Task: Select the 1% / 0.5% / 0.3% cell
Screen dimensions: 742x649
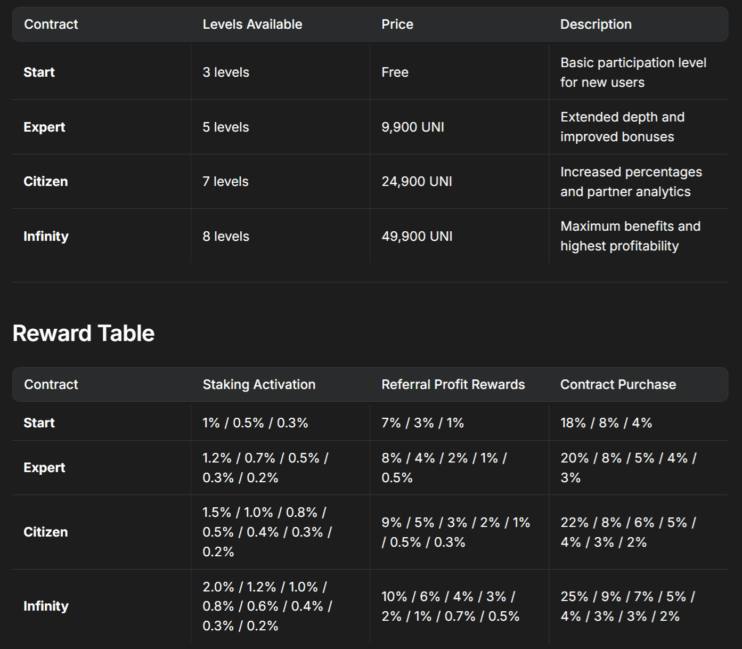Action: (x=255, y=423)
